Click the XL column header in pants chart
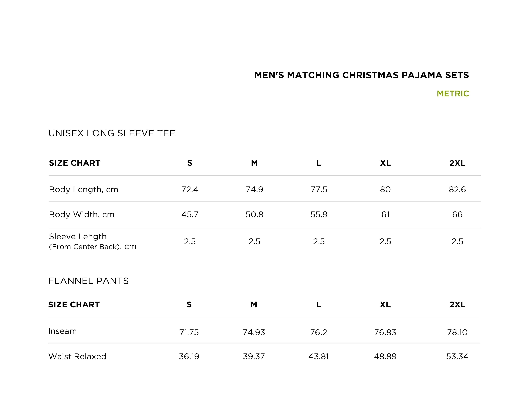Viewport: 530px width, 420px height. pyautogui.click(x=385, y=304)
